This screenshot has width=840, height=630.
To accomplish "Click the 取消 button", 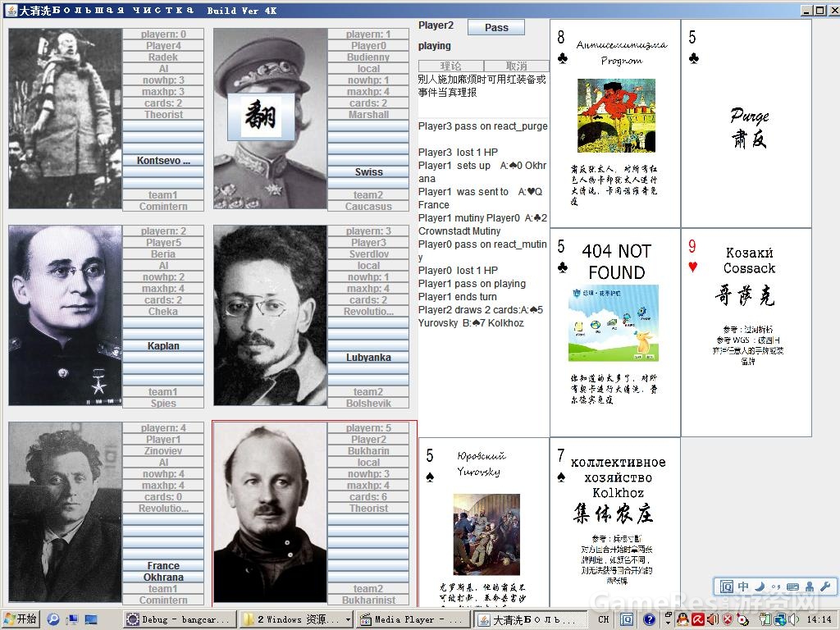I will (517, 66).
